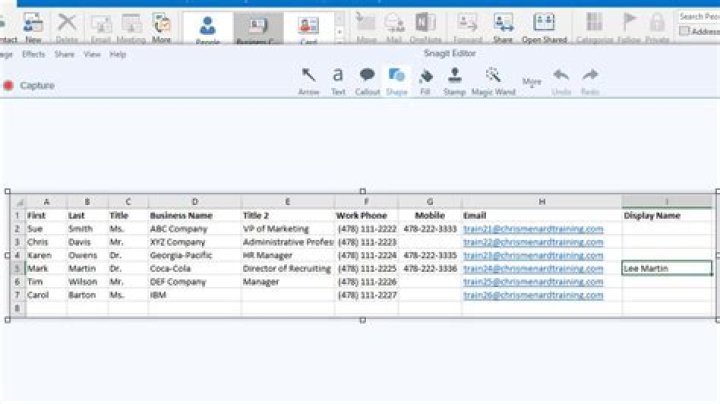The width and height of the screenshot is (720, 404).
Task: Click the Move icon in Outlook ribbon
Action: 366,28
